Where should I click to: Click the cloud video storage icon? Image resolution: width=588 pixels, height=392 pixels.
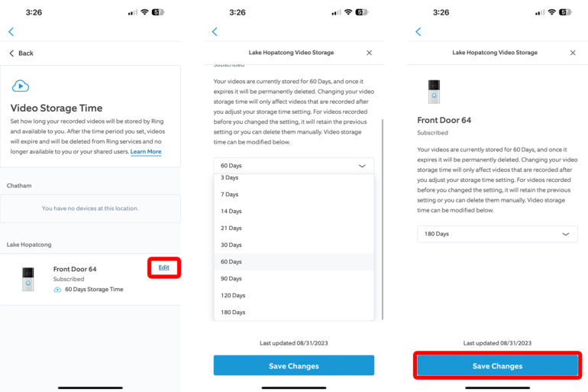21,86
